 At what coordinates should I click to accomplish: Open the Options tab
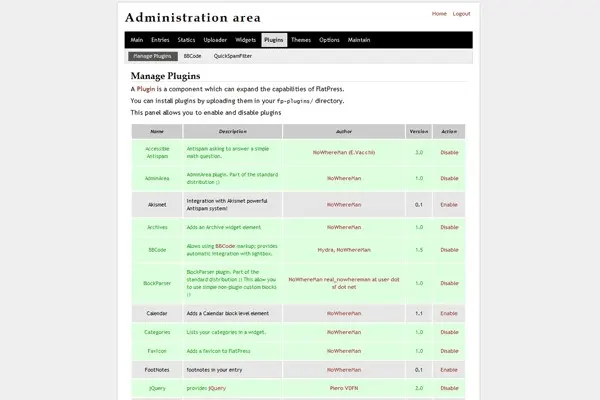(329, 40)
